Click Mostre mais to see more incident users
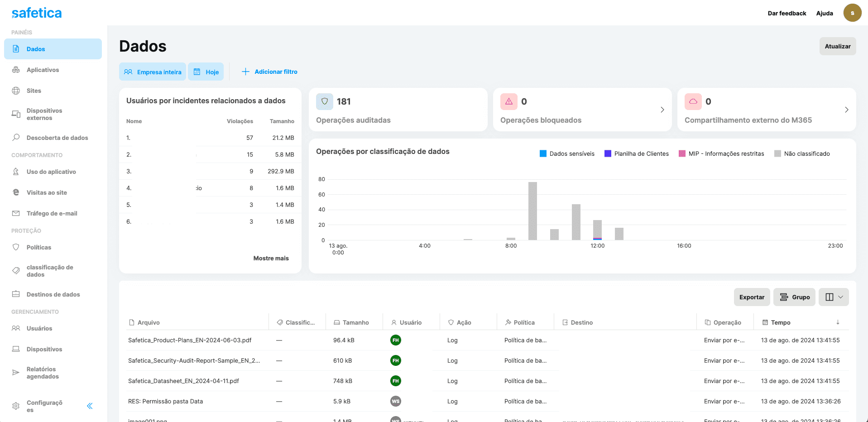The image size is (868, 422). click(271, 258)
